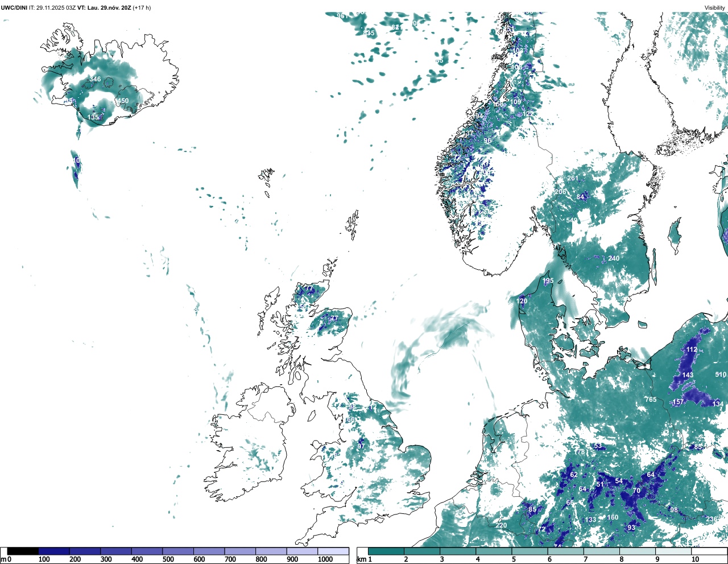
Task: Click the 134 value label
Action: pos(718,404)
